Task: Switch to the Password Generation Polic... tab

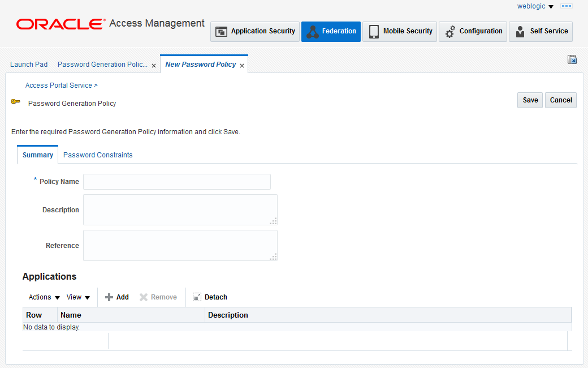Action: click(102, 64)
